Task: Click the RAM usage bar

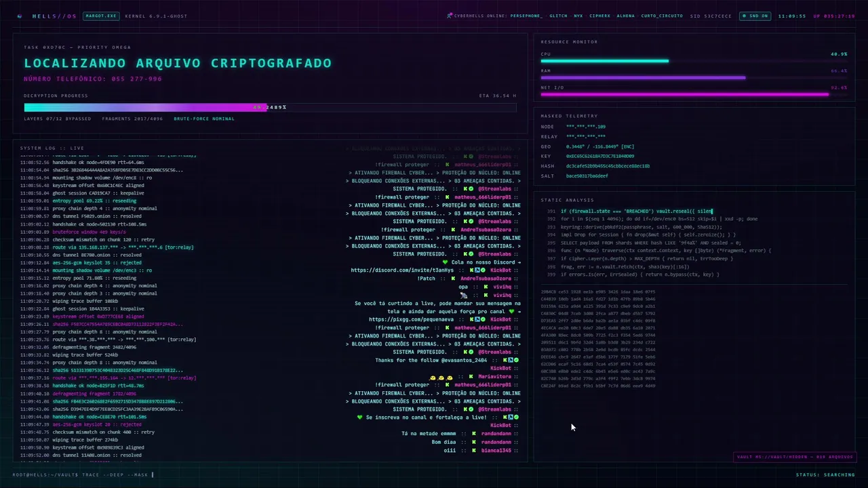Action: (x=694, y=77)
